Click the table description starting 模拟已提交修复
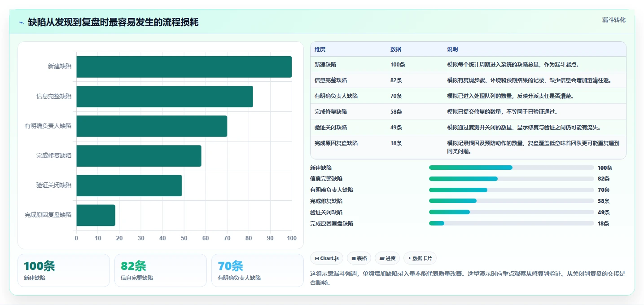Screen dimensions: 644x305 (502, 111)
